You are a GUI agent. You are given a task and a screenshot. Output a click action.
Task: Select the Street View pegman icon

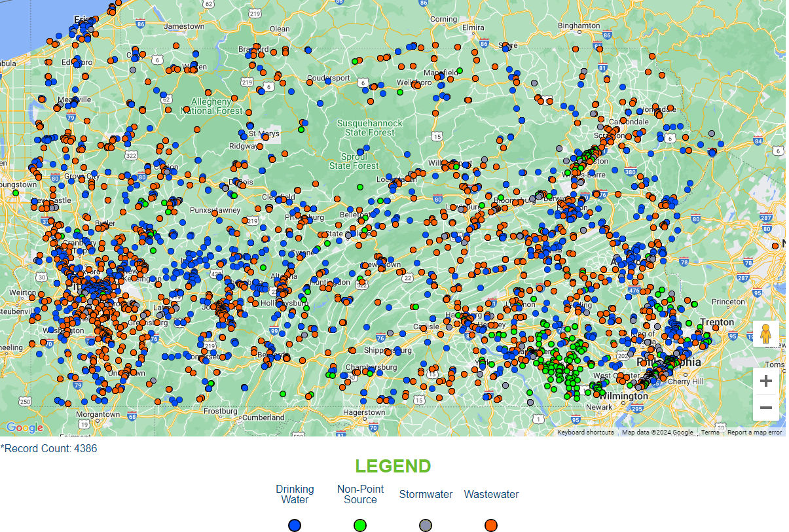[765, 334]
